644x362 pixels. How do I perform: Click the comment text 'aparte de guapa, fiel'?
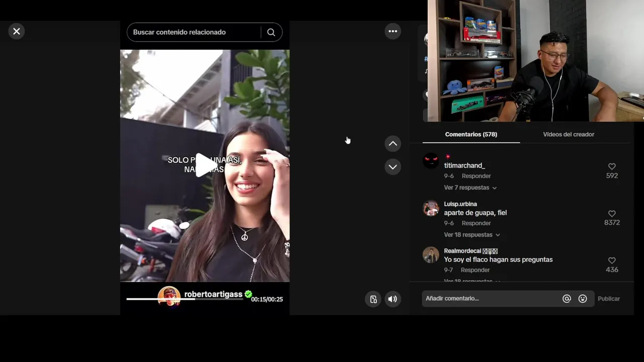coord(475,213)
